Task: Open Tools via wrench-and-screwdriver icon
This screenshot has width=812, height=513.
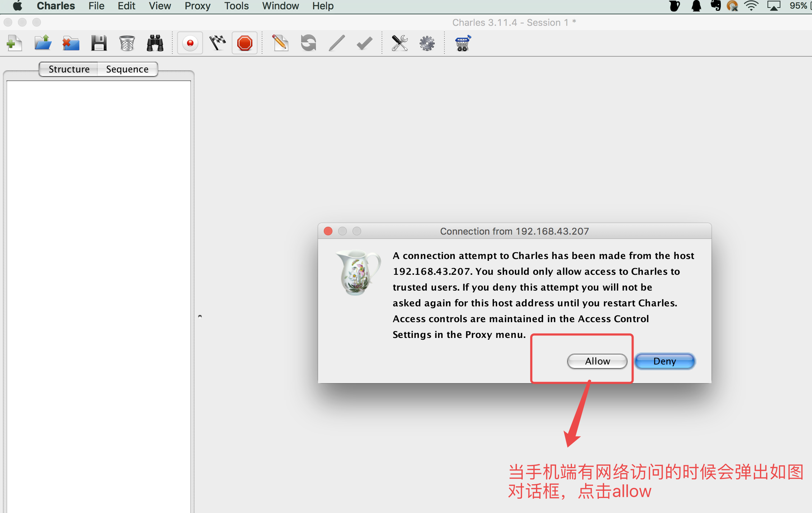Action: tap(400, 43)
